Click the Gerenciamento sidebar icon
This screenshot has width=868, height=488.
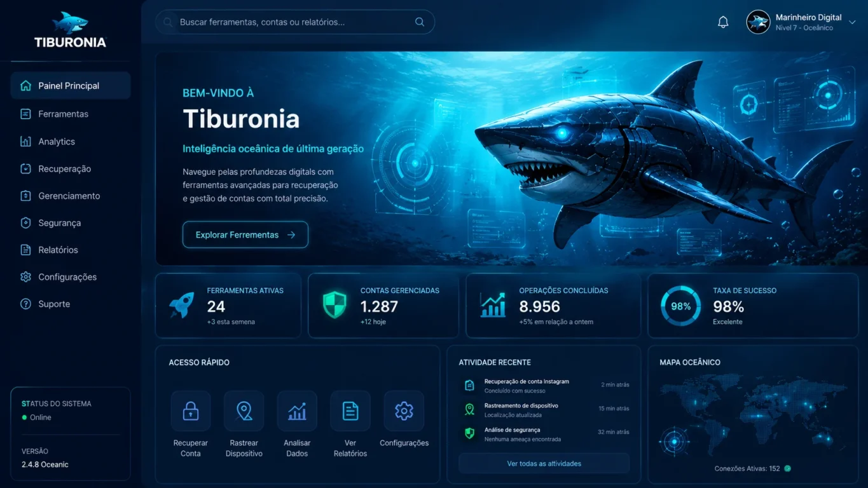point(25,196)
